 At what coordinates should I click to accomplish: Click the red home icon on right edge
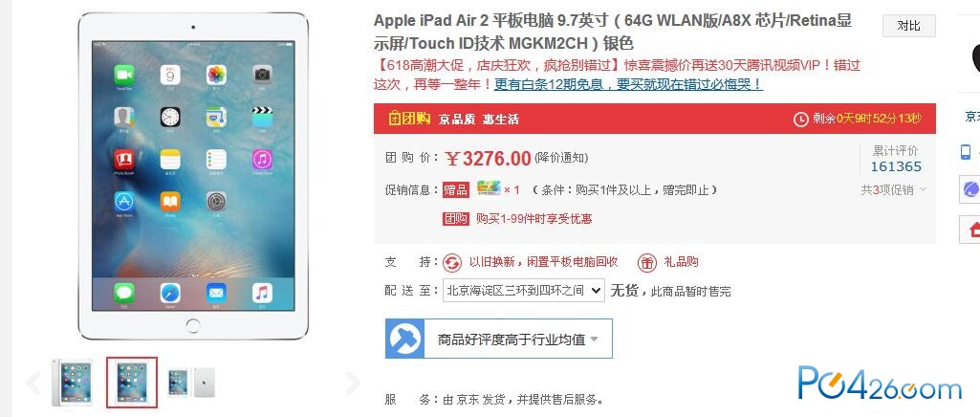(x=972, y=230)
